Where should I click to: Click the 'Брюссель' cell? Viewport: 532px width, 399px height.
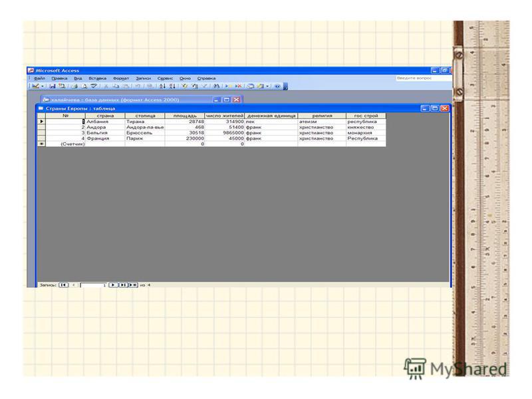coord(145,132)
